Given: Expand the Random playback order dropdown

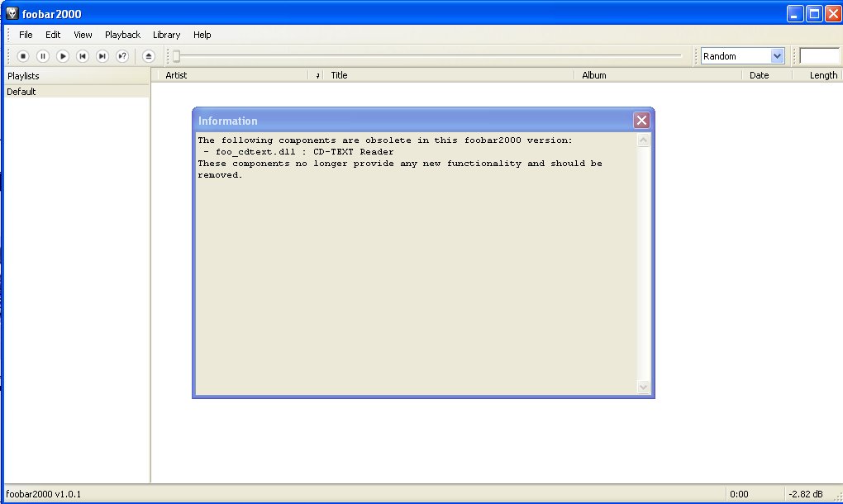Looking at the screenshot, I should tap(777, 56).
